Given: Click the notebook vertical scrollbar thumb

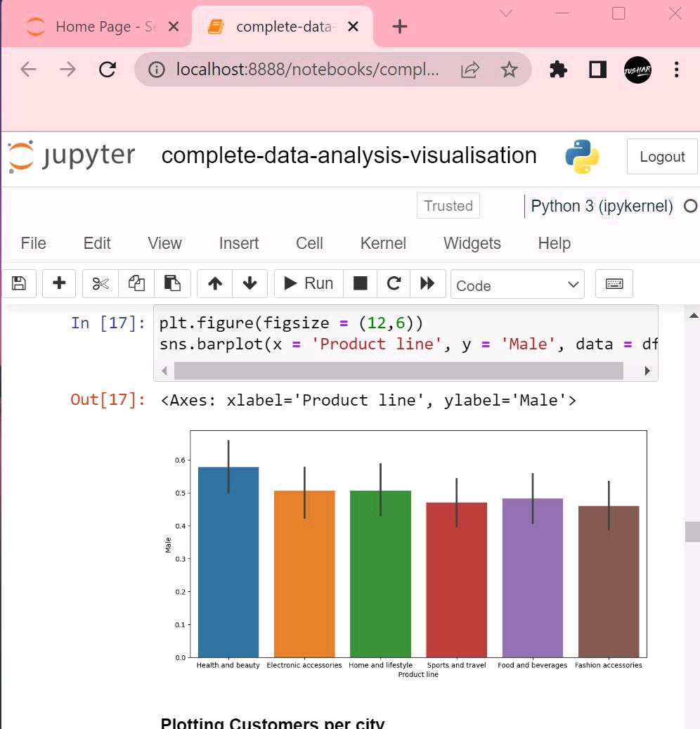Looking at the screenshot, I should pyautogui.click(x=692, y=531).
